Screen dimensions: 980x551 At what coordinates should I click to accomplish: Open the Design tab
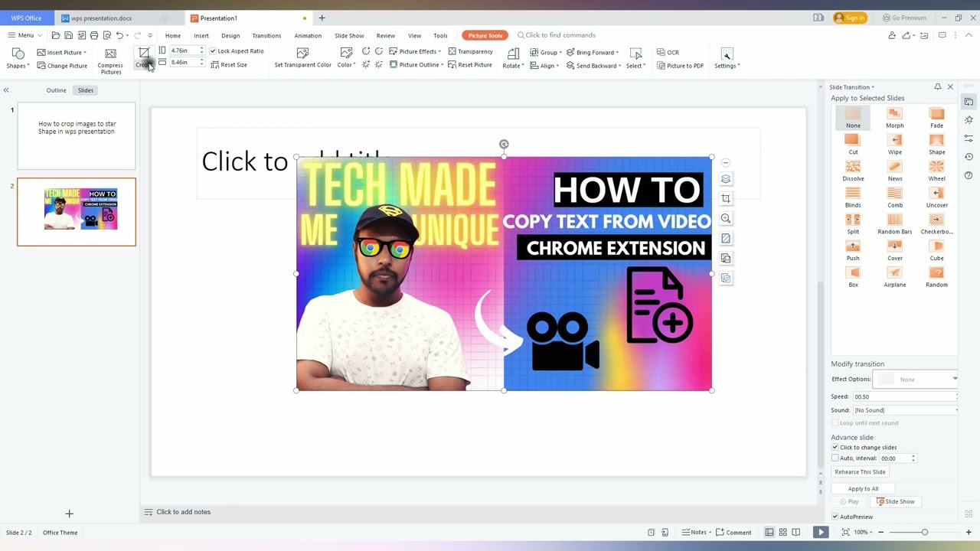[230, 36]
